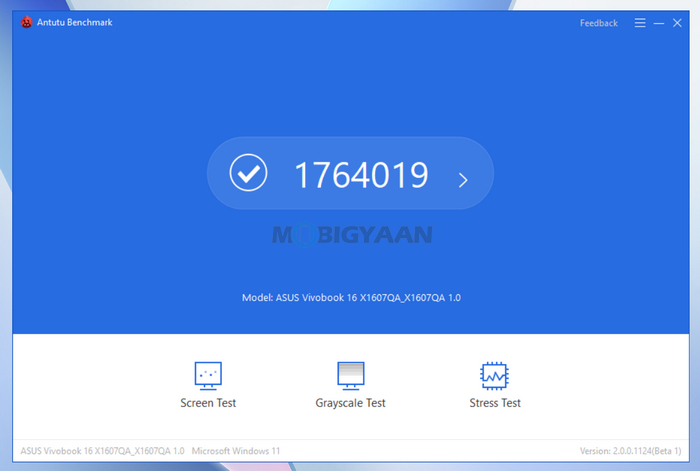Click the status bar ASUS Vivobook device name
The width and height of the screenshot is (700, 471).
click(102, 451)
